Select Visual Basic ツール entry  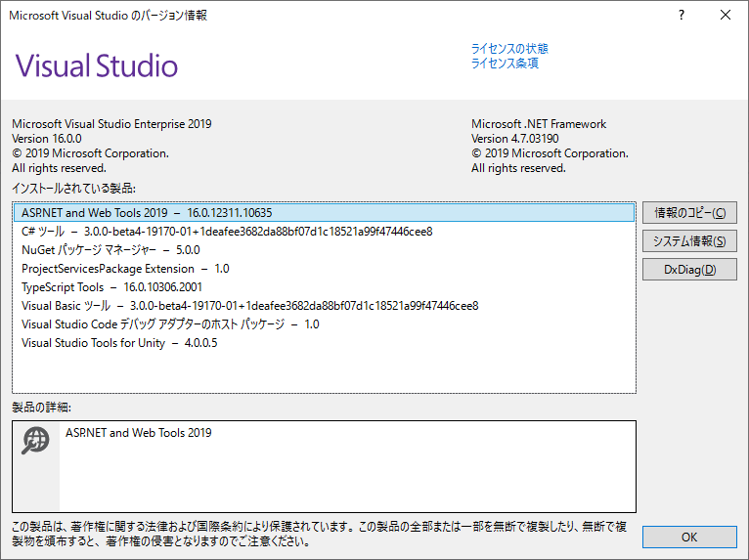click(x=325, y=306)
